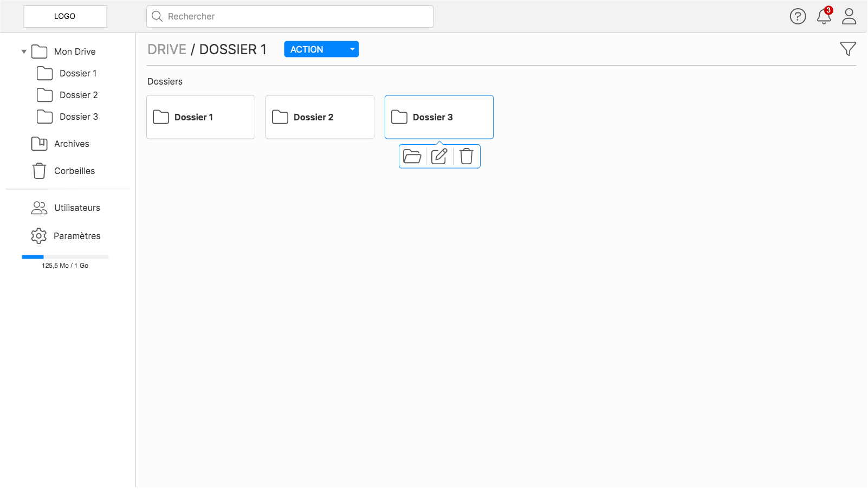
Task: Open the Archives section in the sidebar
Action: [x=71, y=144]
